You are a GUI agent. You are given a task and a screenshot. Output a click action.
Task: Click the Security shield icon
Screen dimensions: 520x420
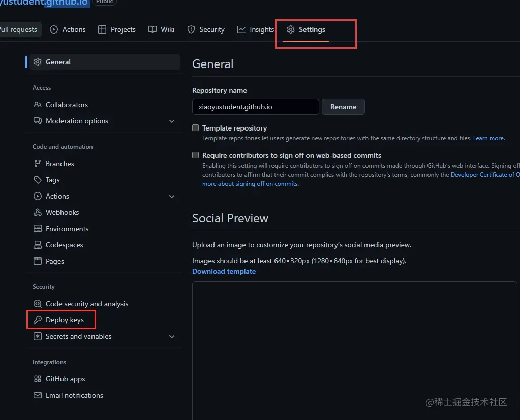pos(191,29)
